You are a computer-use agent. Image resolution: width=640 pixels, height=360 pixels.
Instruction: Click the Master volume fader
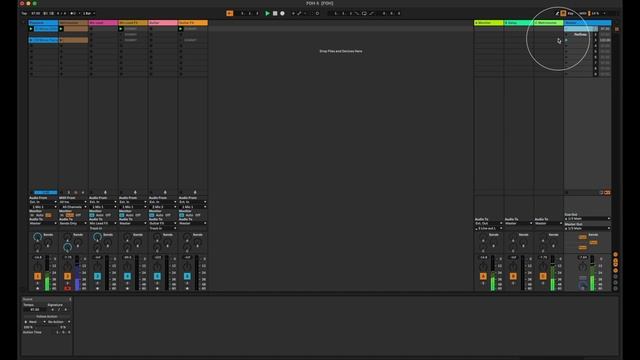click(x=592, y=273)
